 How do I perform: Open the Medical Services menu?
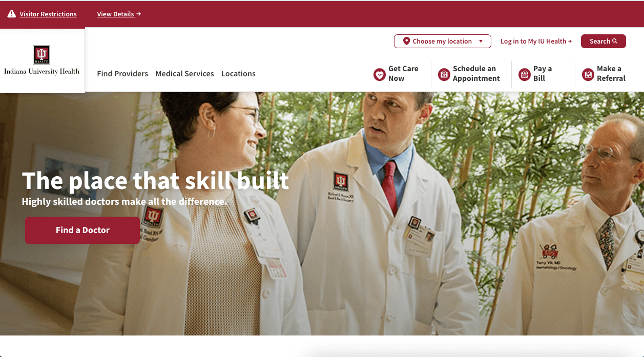(x=185, y=74)
